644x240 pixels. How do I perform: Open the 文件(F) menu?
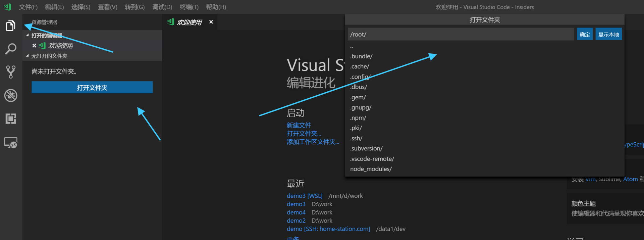tap(28, 7)
